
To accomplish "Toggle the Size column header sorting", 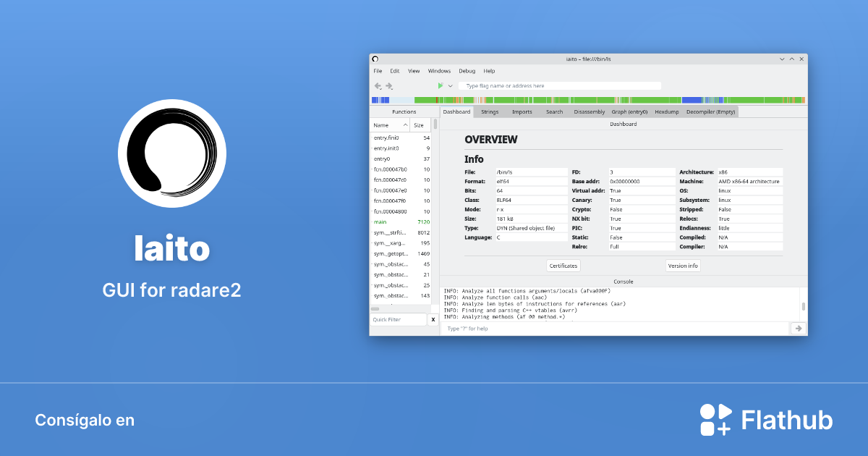I will pos(418,124).
